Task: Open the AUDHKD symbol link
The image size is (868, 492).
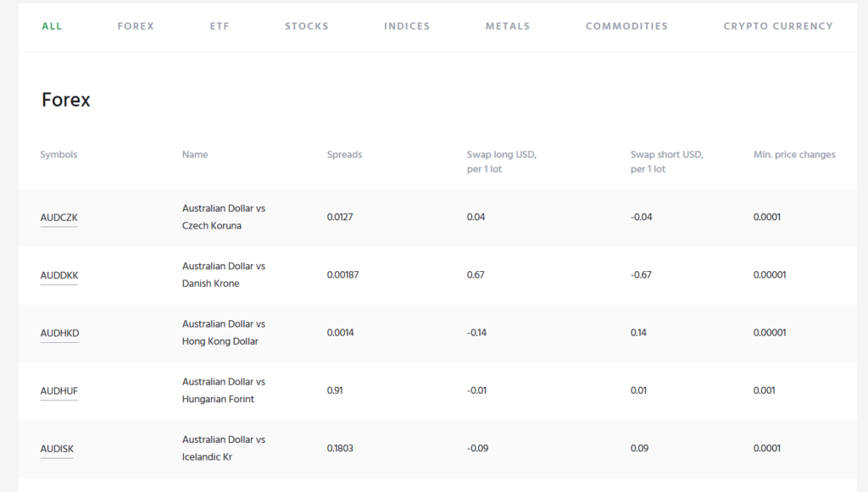Action: point(59,333)
